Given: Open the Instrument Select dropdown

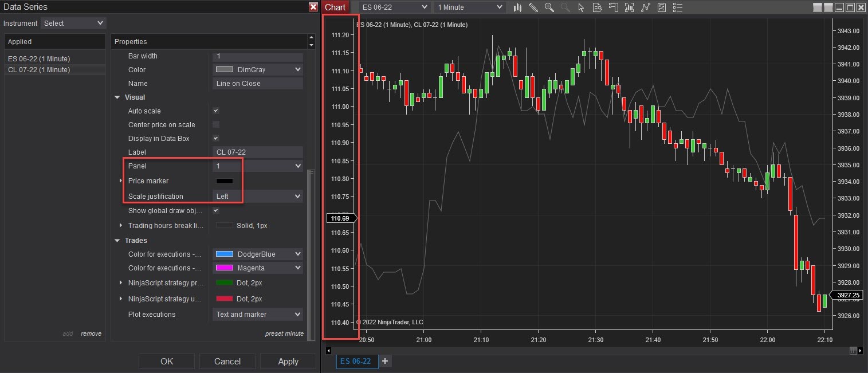Looking at the screenshot, I should (x=73, y=23).
